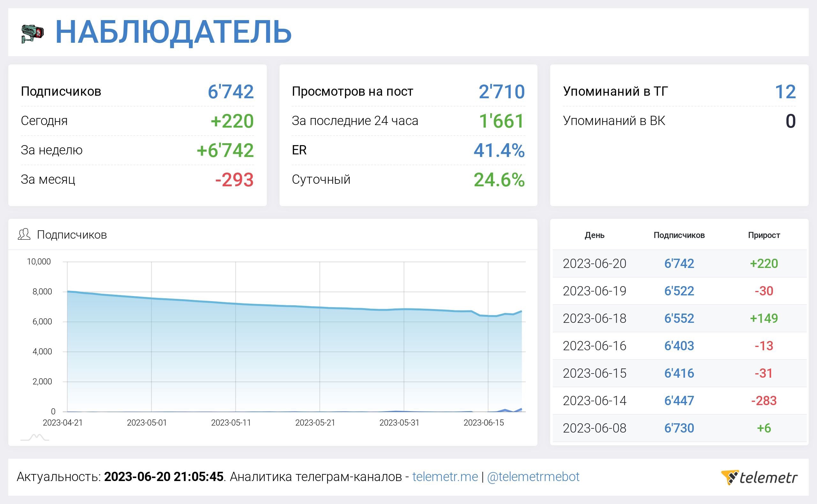Click the 2023-05-21 chart axis label

point(315,423)
